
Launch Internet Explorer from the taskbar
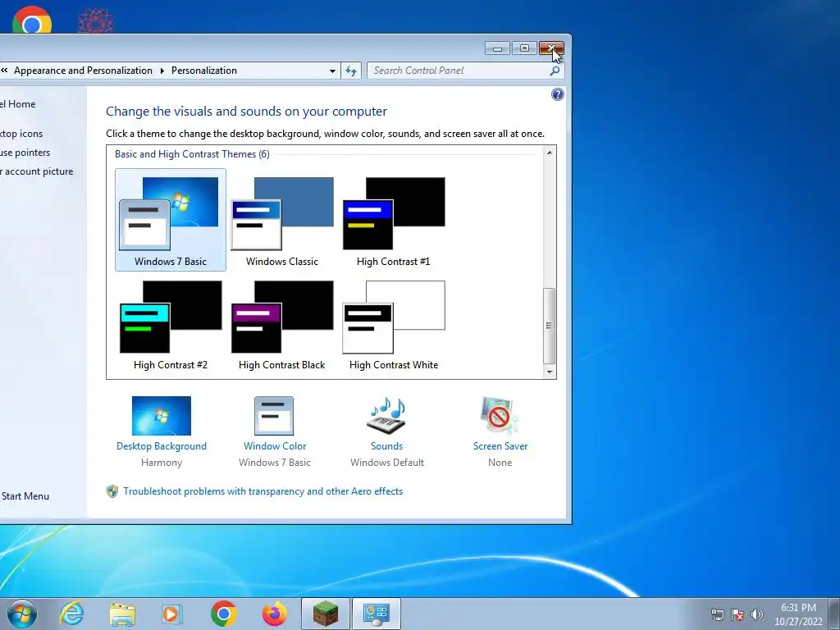[x=71, y=614]
